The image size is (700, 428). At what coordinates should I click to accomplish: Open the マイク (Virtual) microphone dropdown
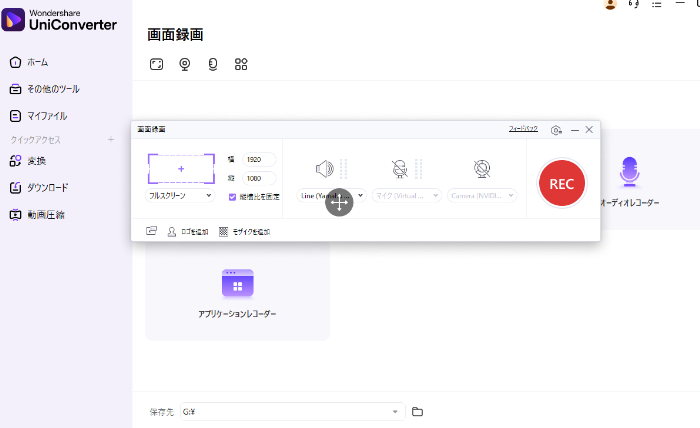click(x=407, y=195)
